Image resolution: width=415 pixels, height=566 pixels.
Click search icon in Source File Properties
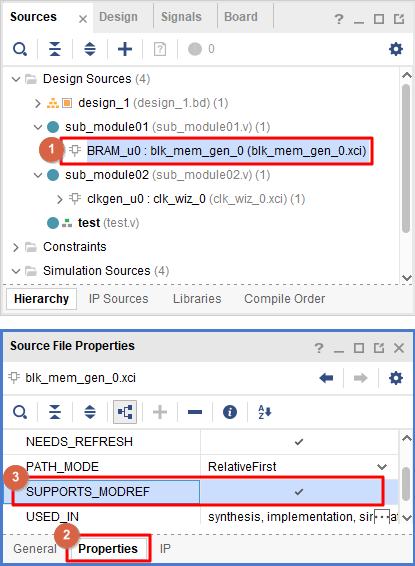point(20,412)
